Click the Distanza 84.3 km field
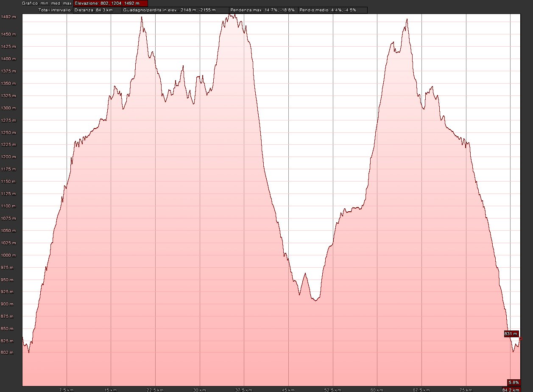The height and width of the screenshot is (392, 533). coord(97,10)
